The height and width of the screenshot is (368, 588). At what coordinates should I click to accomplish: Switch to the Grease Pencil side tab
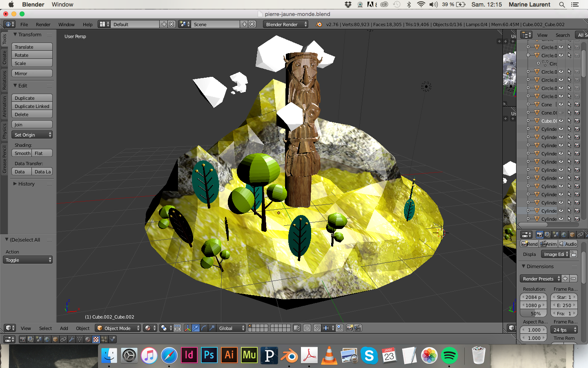tap(4, 159)
